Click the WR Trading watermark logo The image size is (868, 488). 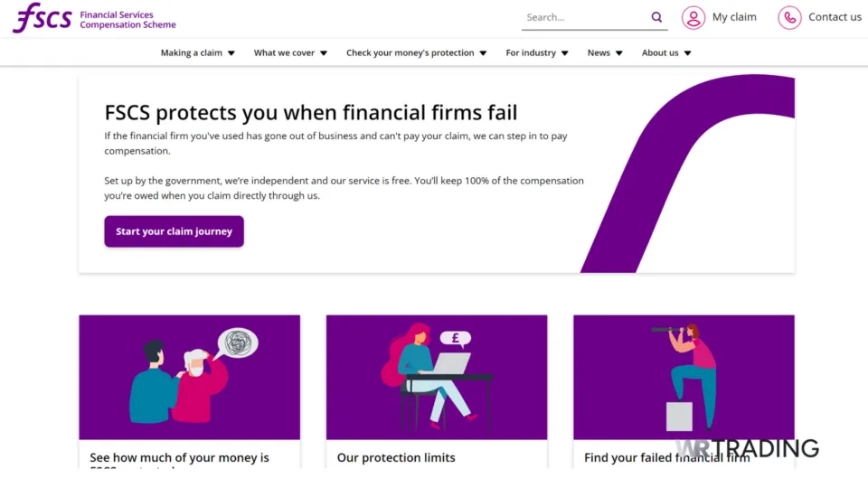(x=747, y=448)
